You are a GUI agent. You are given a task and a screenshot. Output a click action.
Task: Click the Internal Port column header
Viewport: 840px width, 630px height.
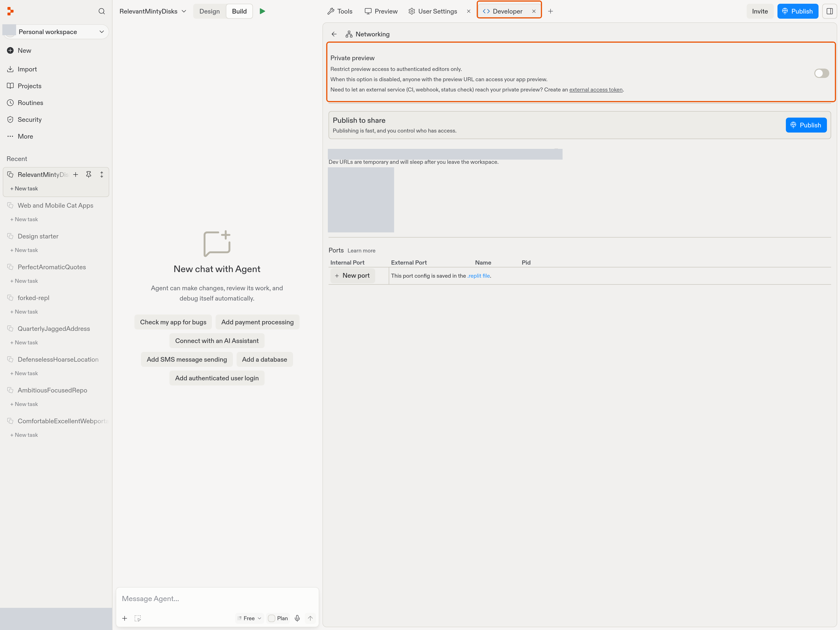pos(347,263)
